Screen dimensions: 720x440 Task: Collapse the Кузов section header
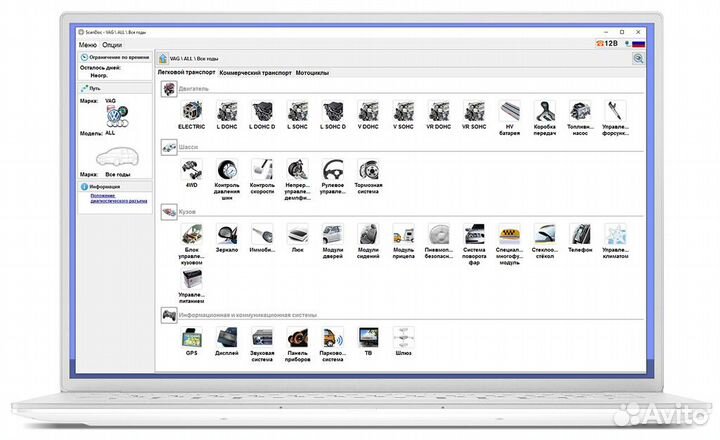point(170,212)
